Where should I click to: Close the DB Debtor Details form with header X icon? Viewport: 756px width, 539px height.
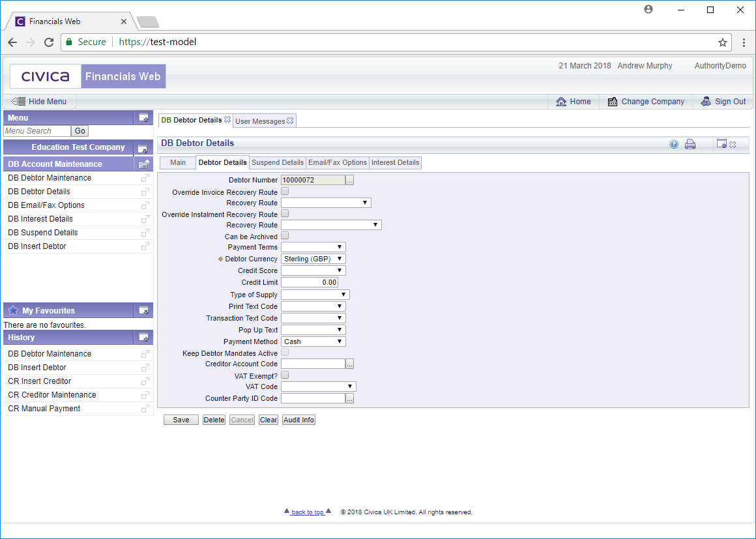[733, 145]
